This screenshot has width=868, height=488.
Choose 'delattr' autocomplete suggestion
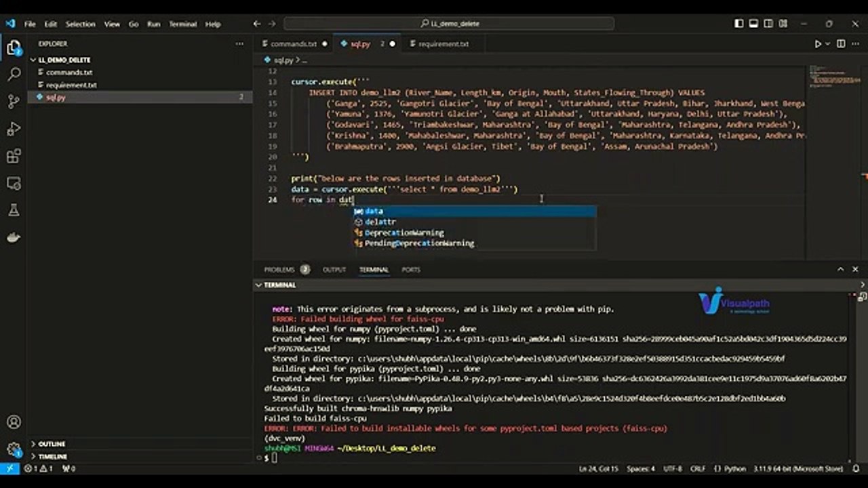pyautogui.click(x=474, y=222)
